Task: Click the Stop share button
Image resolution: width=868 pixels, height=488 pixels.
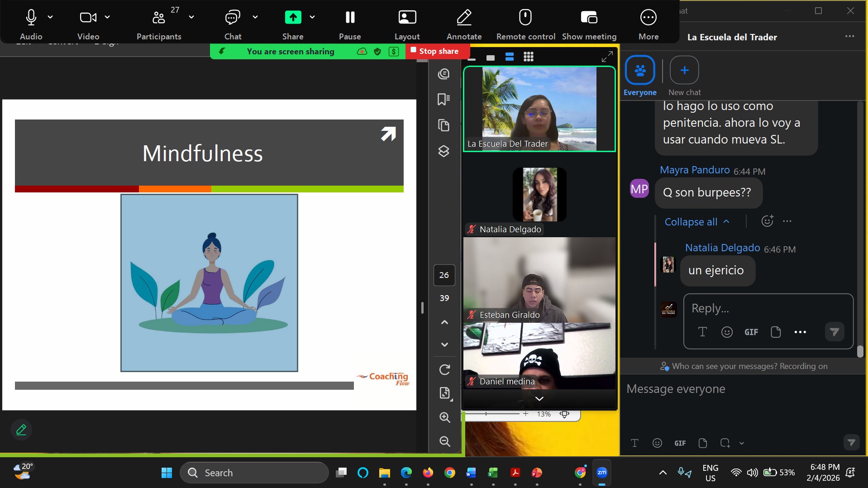Action: (x=434, y=51)
